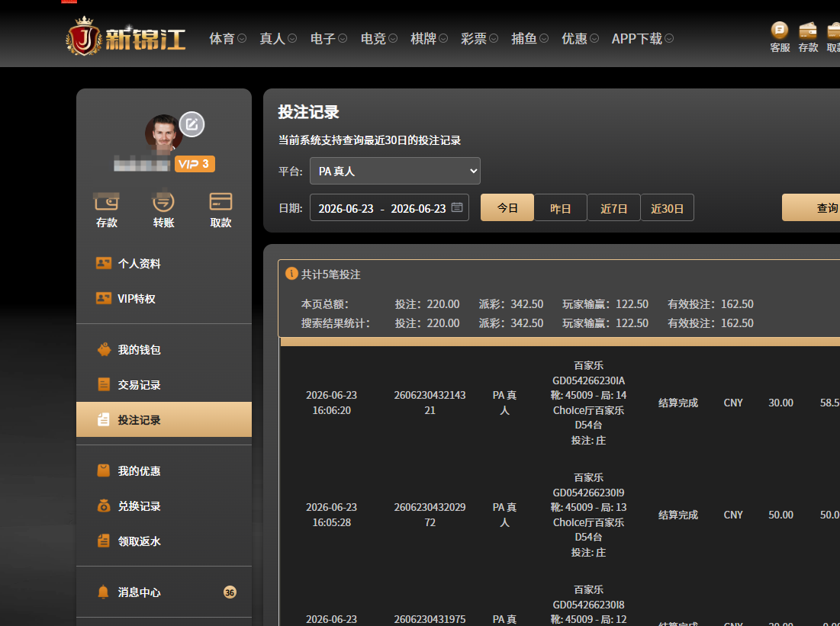Open the calendar icon in date field
The height and width of the screenshot is (626, 840).
click(x=457, y=207)
